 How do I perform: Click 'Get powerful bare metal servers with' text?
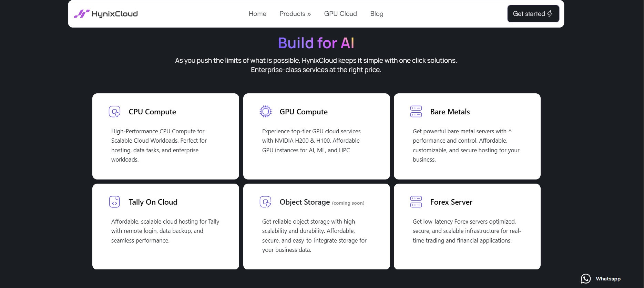click(x=460, y=131)
